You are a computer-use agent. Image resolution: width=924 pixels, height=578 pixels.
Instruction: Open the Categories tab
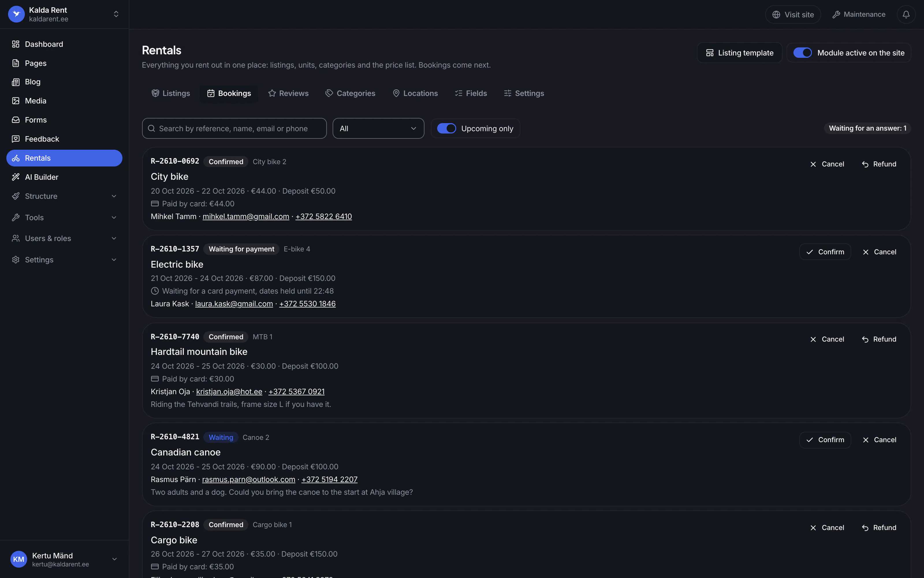click(x=350, y=93)
